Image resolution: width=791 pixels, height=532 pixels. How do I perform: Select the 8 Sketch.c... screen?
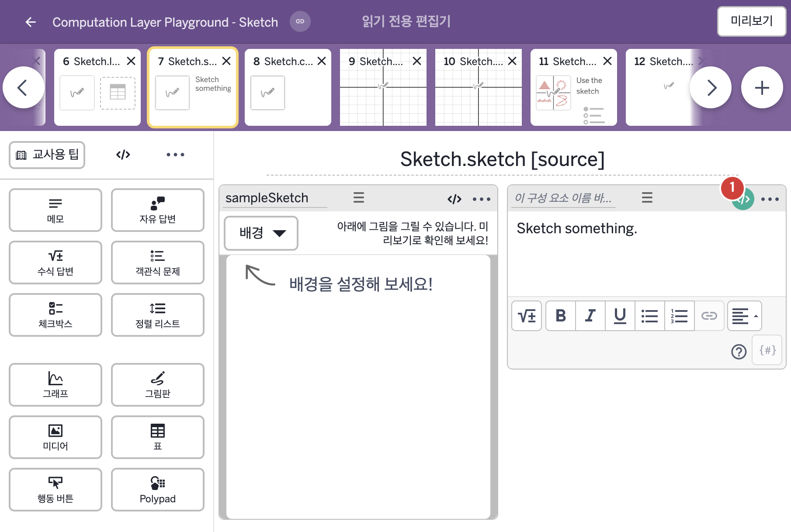[x=288, y=87]
